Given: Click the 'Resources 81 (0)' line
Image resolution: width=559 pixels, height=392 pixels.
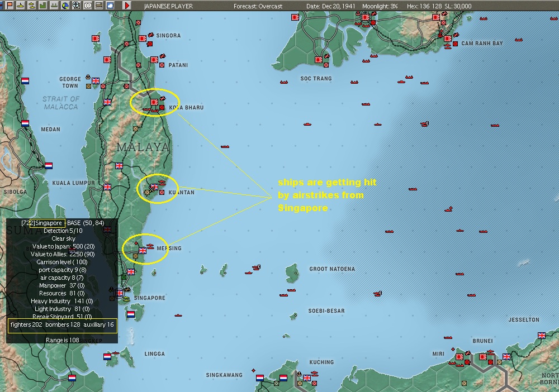Looking at the screenshot, I should [x=61, y=293].
